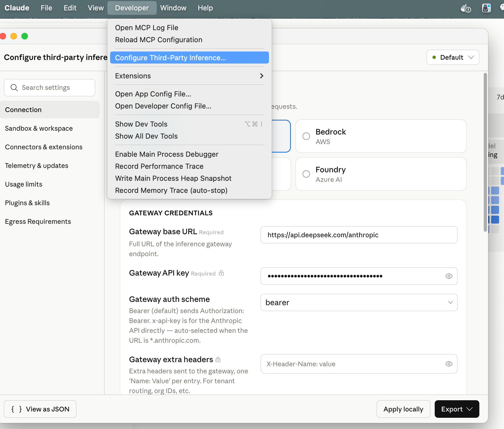Open Sandbox & workspace settings
504x429 pixels.
pos(50,128)
